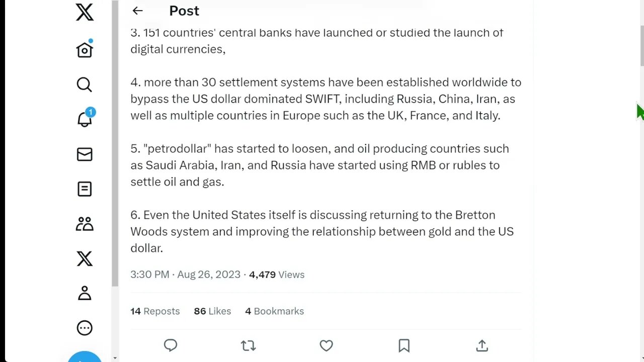The width and height of the screenshot is (644, 362).
Task: Click the X logo at top of sidebar
Action: tap(85, 12)
